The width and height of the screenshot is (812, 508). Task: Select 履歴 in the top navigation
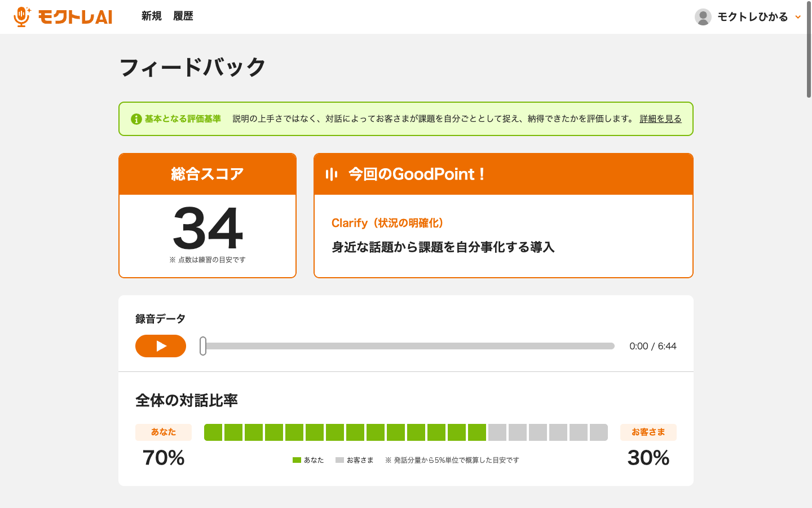pos(183,16)
